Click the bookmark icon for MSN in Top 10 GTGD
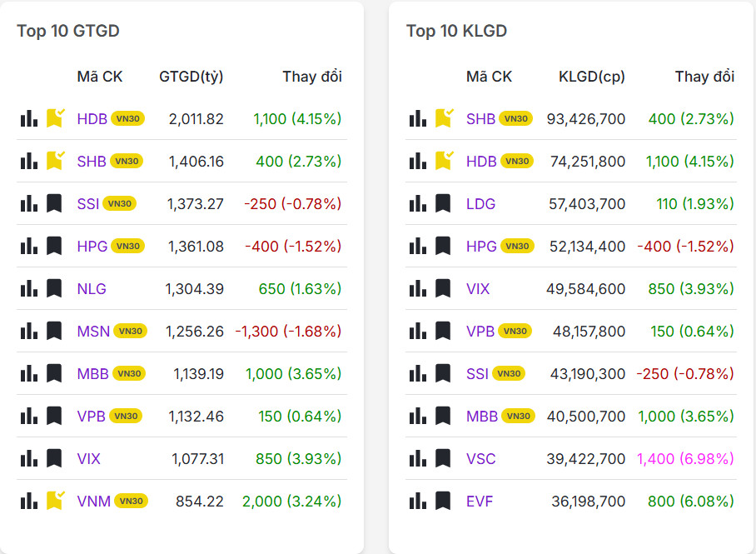Screen dimensions: 756x554 tap(54, 331)
